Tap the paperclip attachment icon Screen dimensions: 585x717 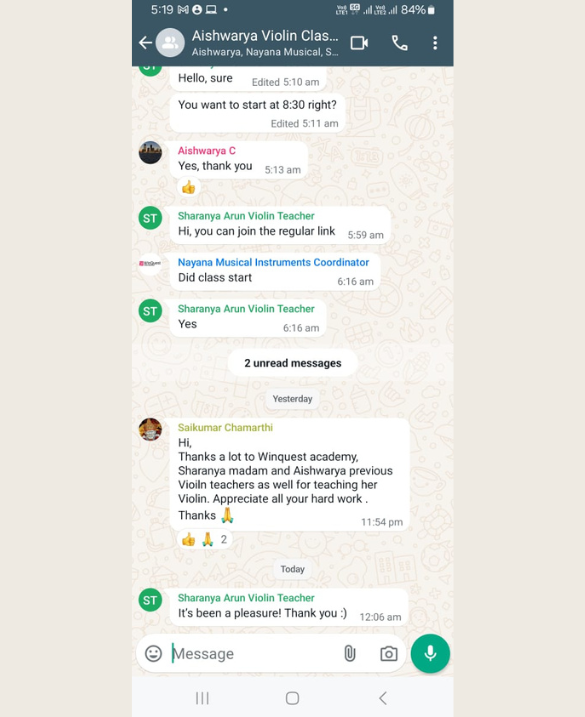coord(349,653)
